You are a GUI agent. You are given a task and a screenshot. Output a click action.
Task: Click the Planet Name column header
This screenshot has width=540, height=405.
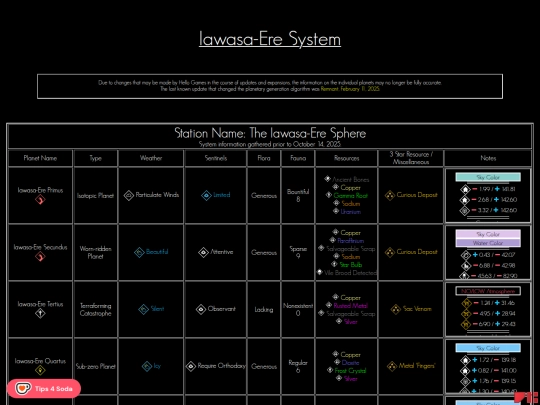pos(40,158)
